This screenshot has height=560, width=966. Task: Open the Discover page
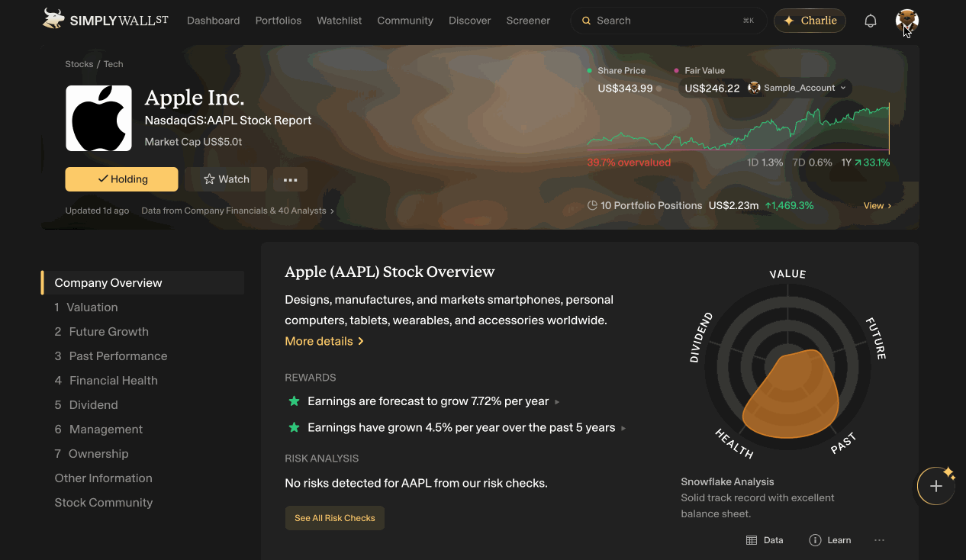click(470, 21)
